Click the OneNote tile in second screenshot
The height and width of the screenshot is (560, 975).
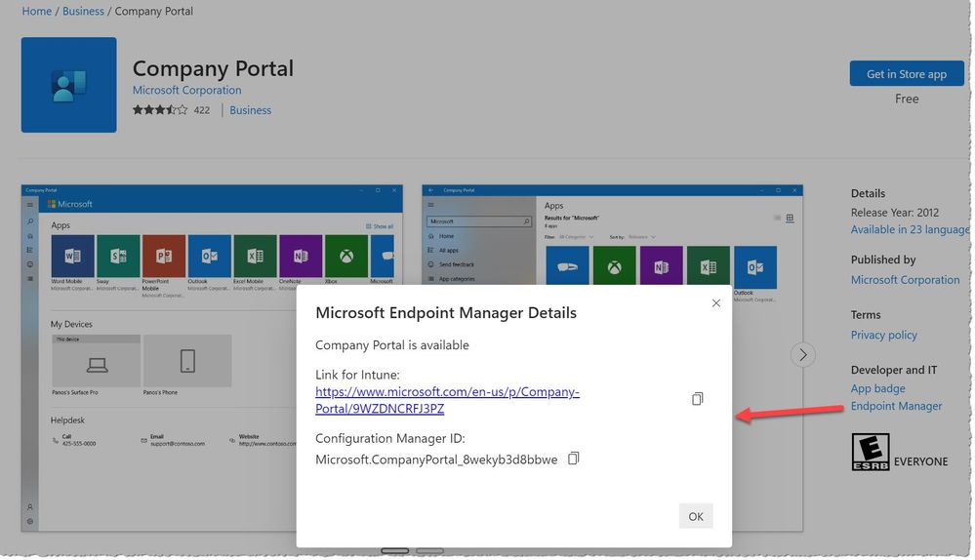tap(661, 267)
